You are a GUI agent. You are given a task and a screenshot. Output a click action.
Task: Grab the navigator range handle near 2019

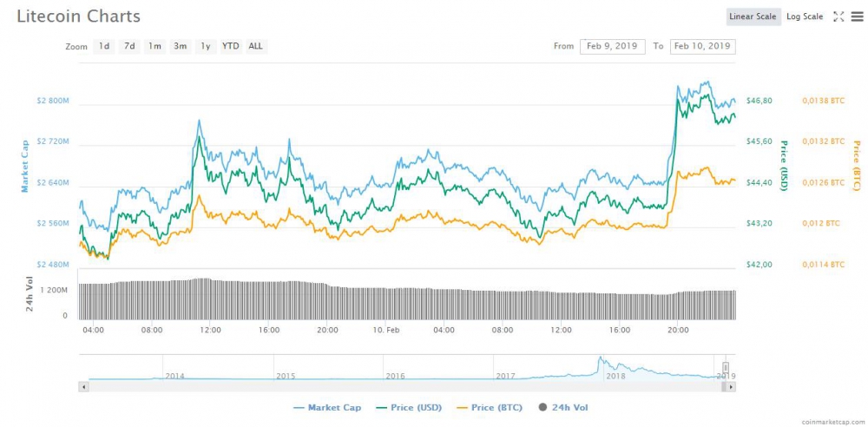click(726, 367)
